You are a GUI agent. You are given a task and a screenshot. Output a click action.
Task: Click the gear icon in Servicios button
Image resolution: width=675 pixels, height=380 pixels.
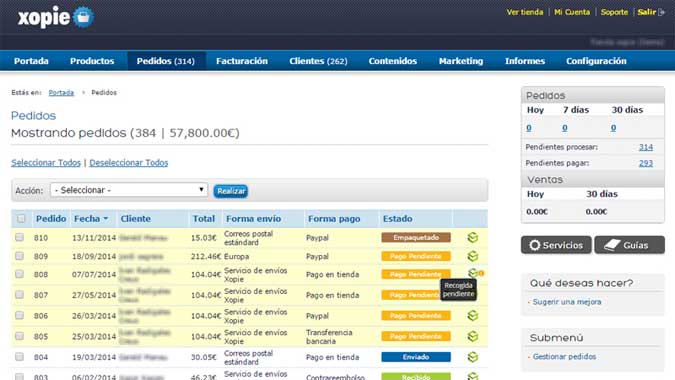[535, 245]
